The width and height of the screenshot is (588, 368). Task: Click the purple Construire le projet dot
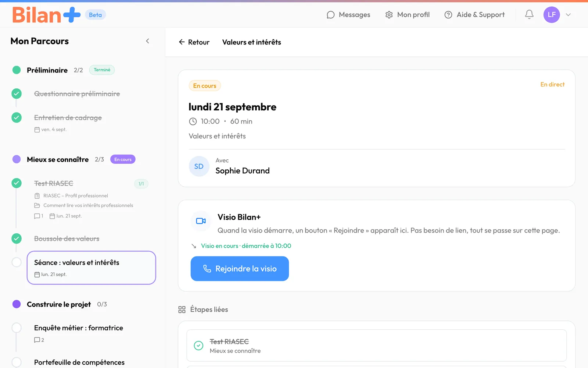click(x=17, y=304)
